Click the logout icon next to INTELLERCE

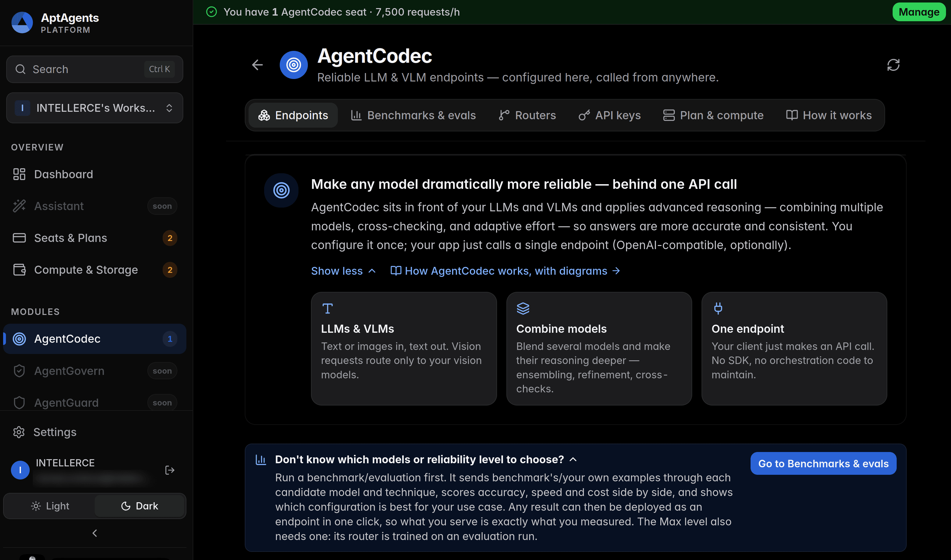[170, 470]
